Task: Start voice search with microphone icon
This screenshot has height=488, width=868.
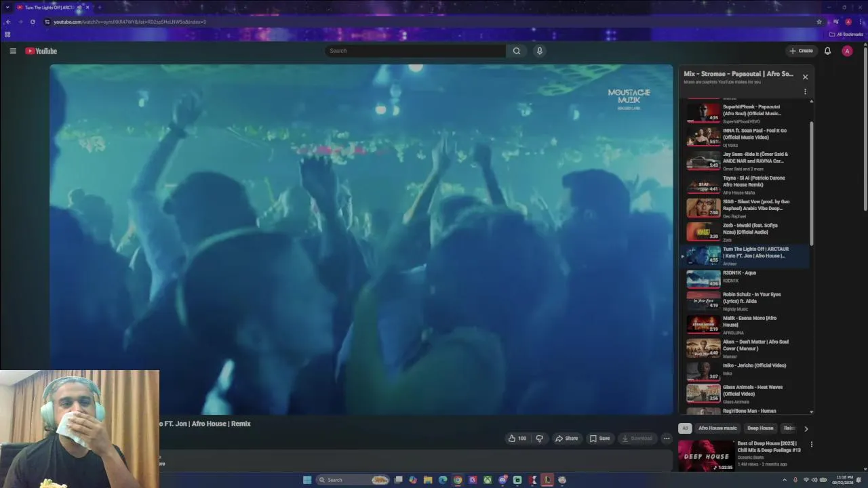Action: click(x=540, y=51)
